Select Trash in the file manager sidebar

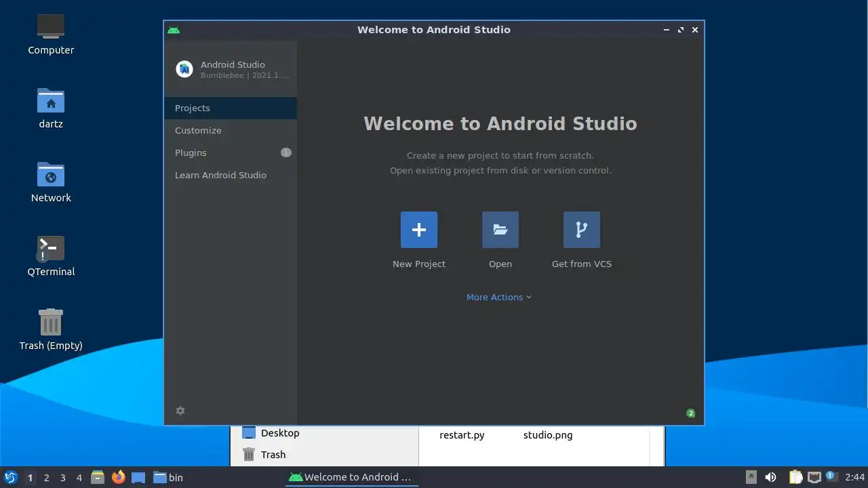click(x=264, y=455)
